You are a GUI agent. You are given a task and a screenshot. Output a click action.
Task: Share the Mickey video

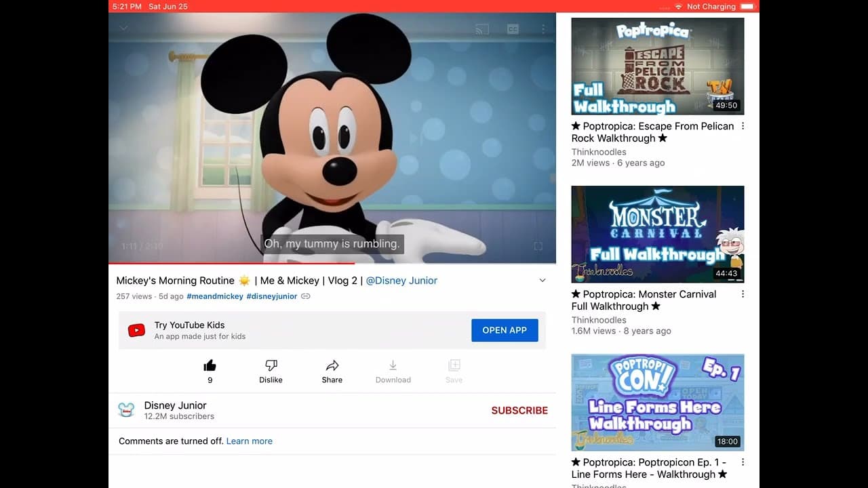pos(332,371)
